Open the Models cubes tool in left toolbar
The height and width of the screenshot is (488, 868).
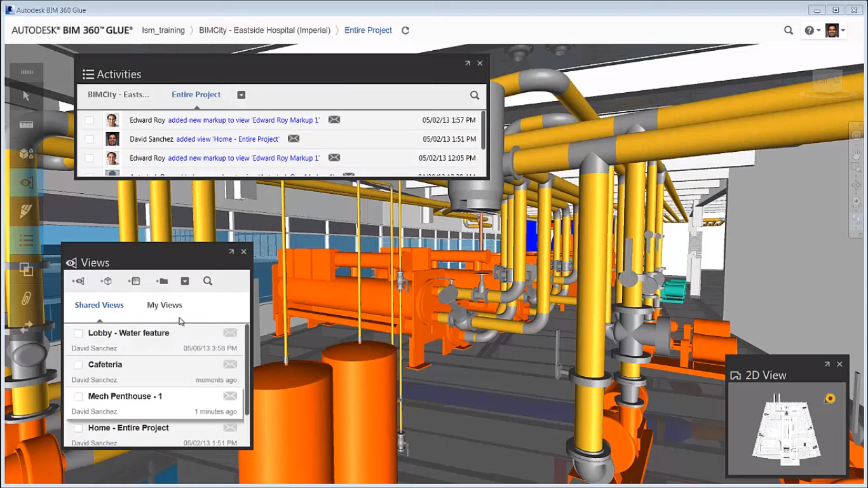point(26,153)
